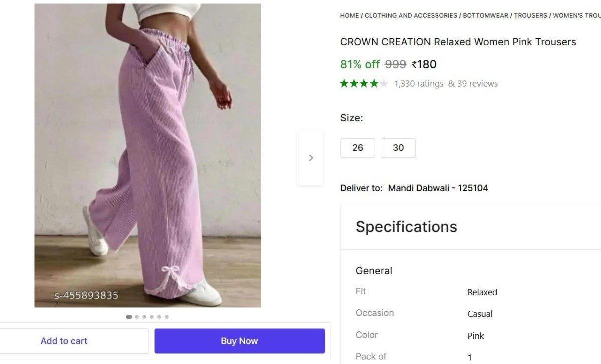View the 1,330 ratings
The width and height of the screenshot is (601, 364).
pos(419,83)
